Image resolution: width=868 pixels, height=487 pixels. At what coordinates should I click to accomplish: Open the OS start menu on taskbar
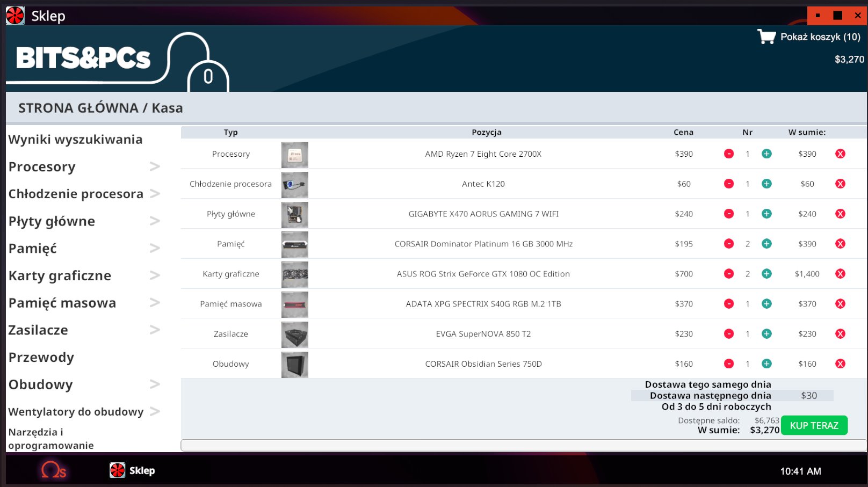click(54, 470)
